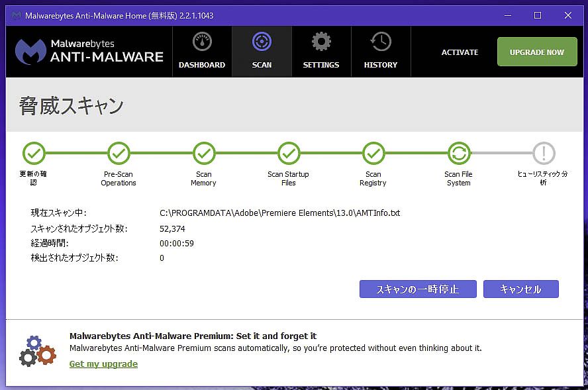The image size is (588, 390).
Task: Click the scanned file path AMTInfo.txt
Action: 279,213
